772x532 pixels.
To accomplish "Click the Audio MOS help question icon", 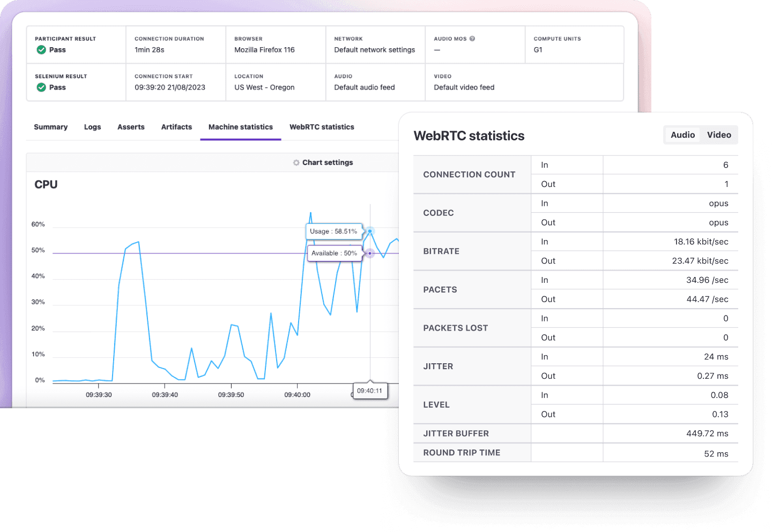I will coord(472,39).
